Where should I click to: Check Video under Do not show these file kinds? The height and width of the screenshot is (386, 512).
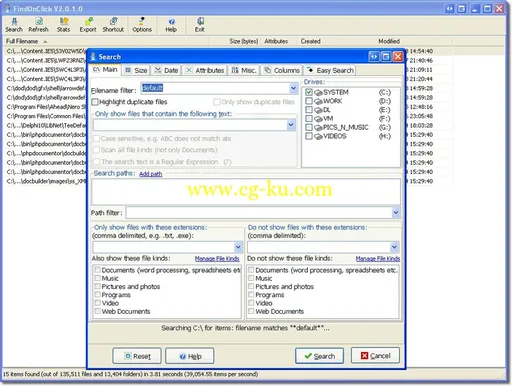251,303
